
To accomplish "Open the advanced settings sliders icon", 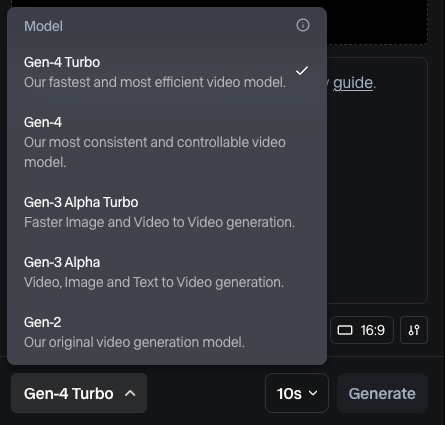I will coord(414,330).
